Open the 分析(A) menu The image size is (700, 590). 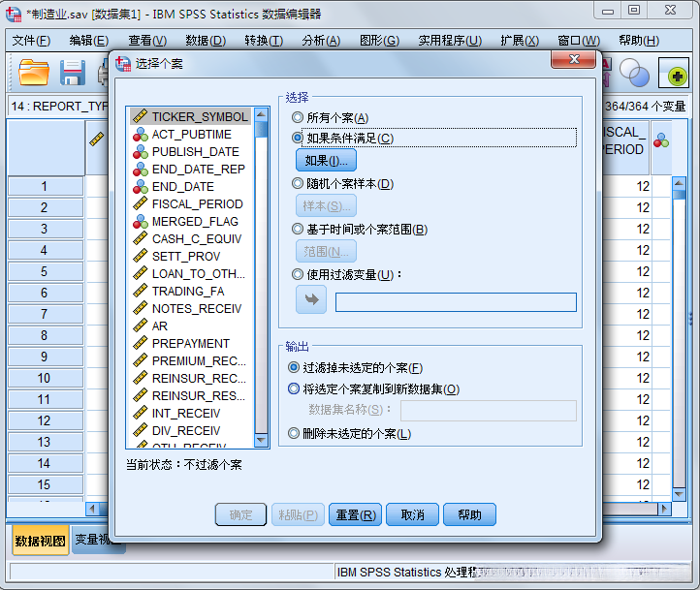(321, 41)
